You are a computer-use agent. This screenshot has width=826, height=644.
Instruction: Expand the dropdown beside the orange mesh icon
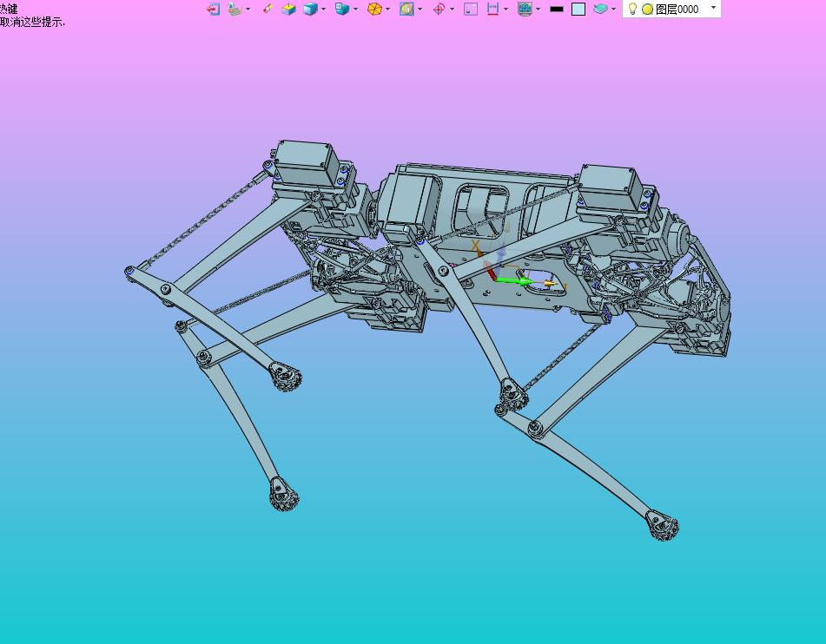(388, 9)
